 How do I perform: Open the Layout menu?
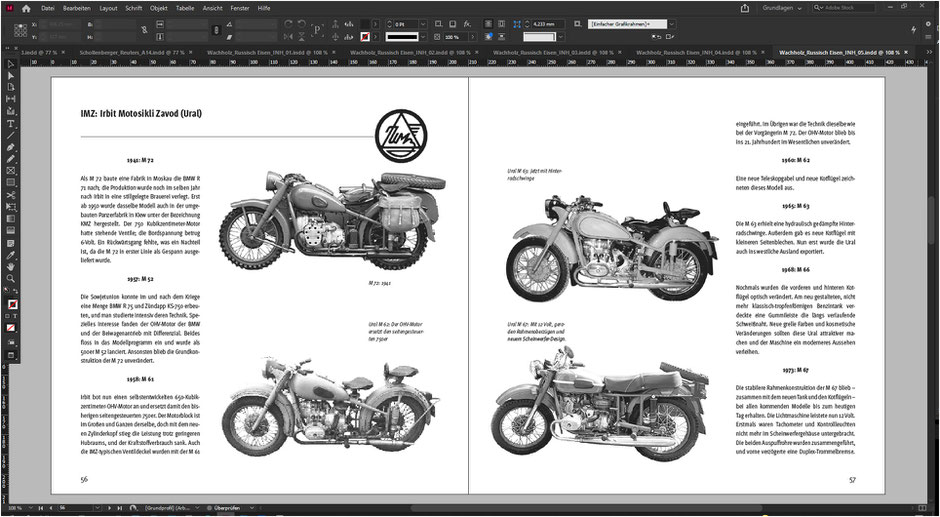tap(109, 8)
